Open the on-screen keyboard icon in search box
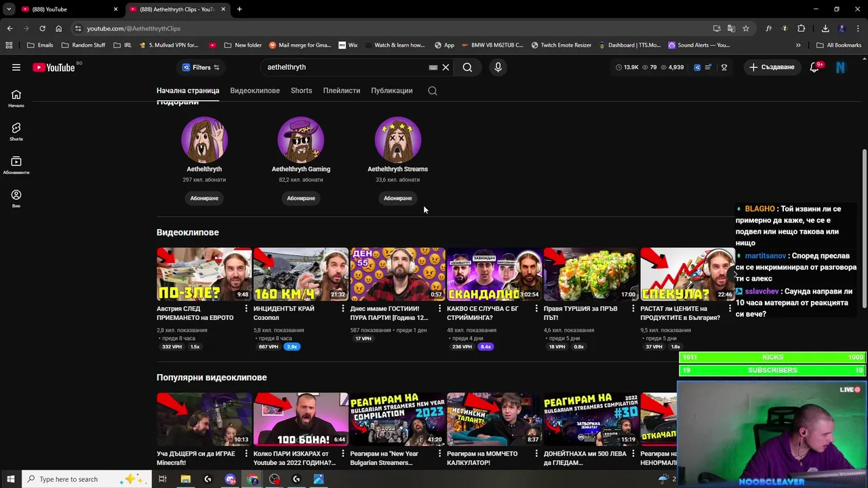868x488 pixels. pos(433,67)
